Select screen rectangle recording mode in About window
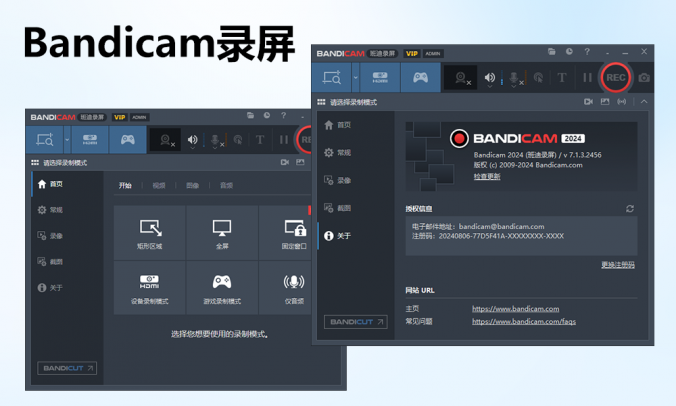Image resolution: width=676 pixels, height=406 pixels. pyautogui.click(x=332, y=78)
